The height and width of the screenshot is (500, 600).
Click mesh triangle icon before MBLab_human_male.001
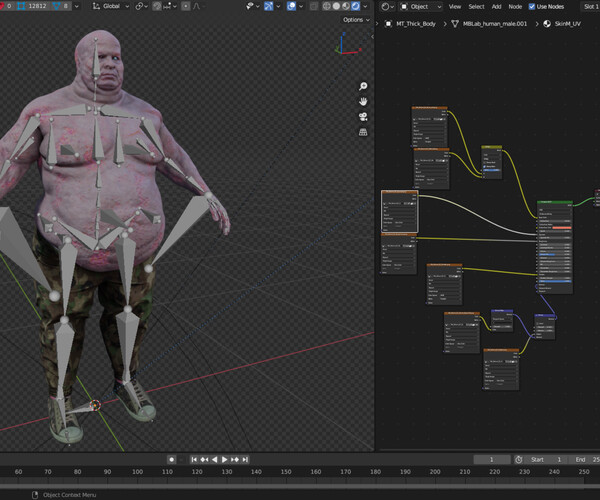click(x=455, y=24)
